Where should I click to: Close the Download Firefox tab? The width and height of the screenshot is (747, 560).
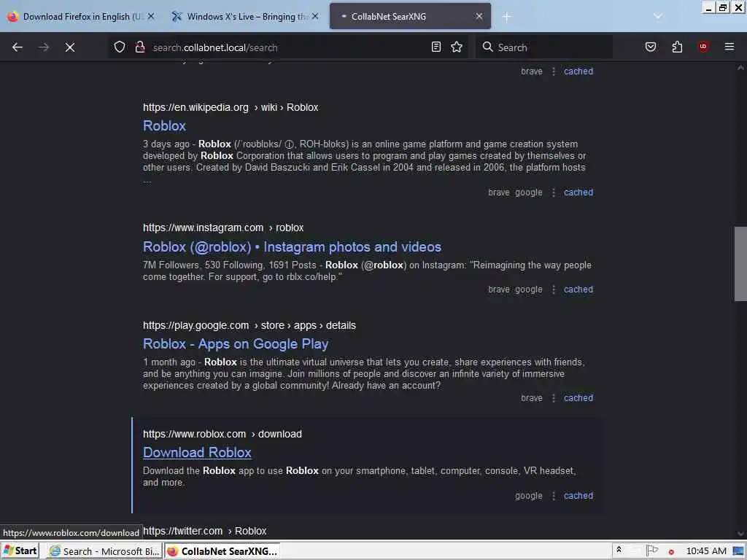tap(151, 16)
